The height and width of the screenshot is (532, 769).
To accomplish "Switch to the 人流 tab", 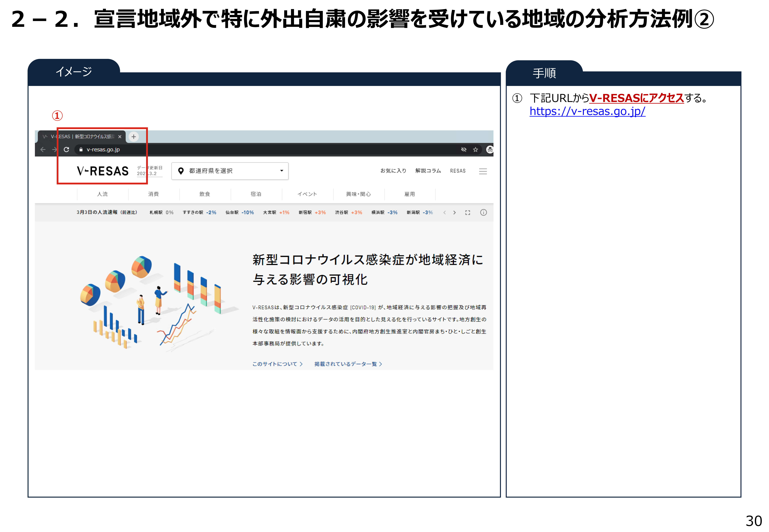I will pos(102,194).
